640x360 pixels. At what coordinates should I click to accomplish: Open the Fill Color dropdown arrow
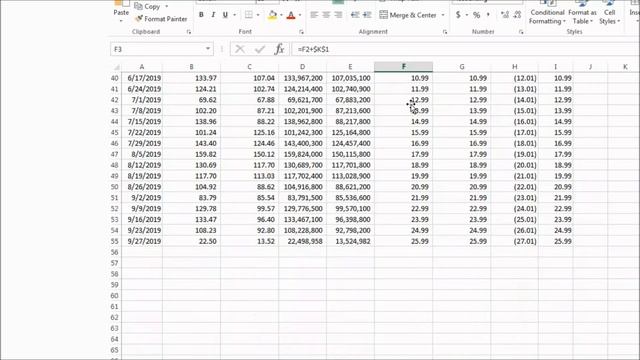pyautogui.click(x=281, y=15)
